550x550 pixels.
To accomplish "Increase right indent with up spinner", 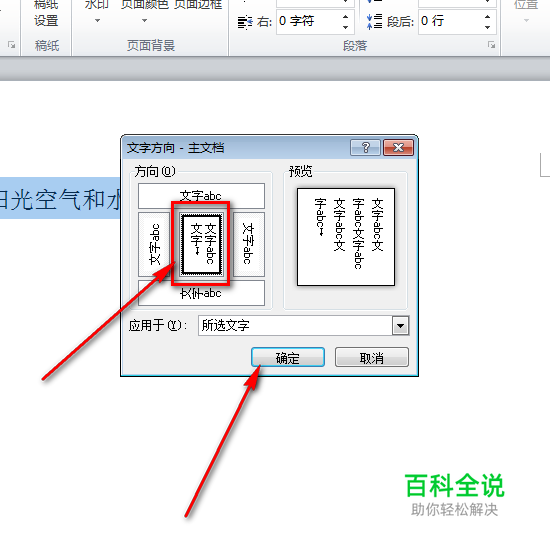I will pyautogui.click(x=346, y=16).
